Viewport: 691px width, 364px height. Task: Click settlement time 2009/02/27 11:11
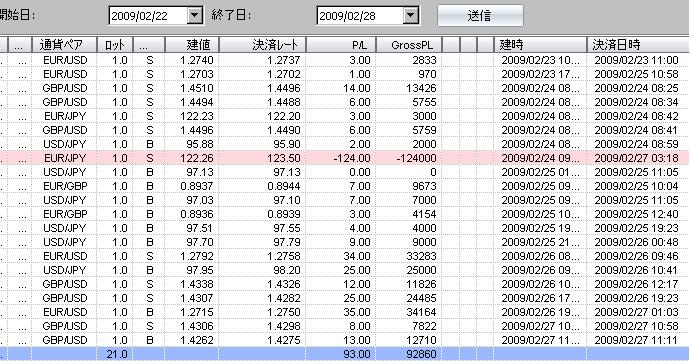click(x=636, y=340)
